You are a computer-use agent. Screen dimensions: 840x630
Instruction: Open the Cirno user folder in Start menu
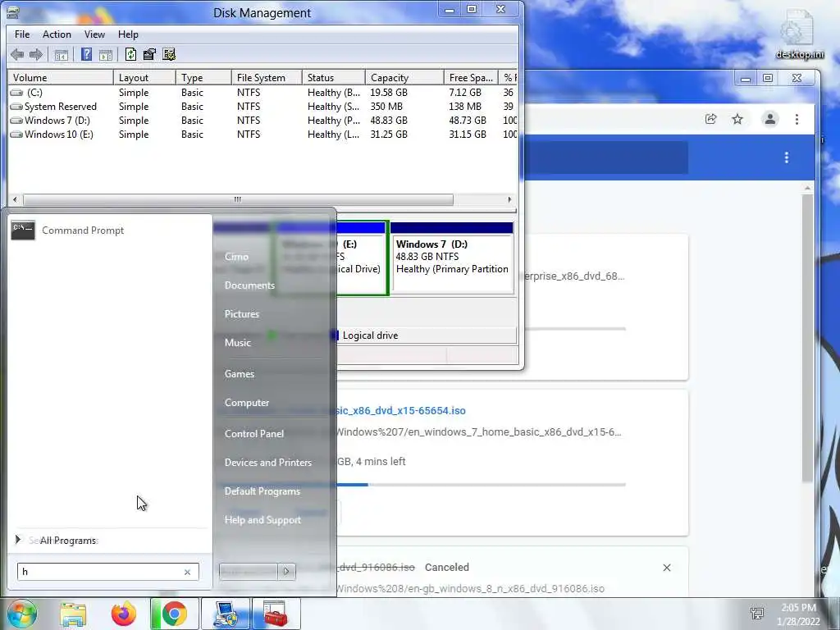[236, 257]
